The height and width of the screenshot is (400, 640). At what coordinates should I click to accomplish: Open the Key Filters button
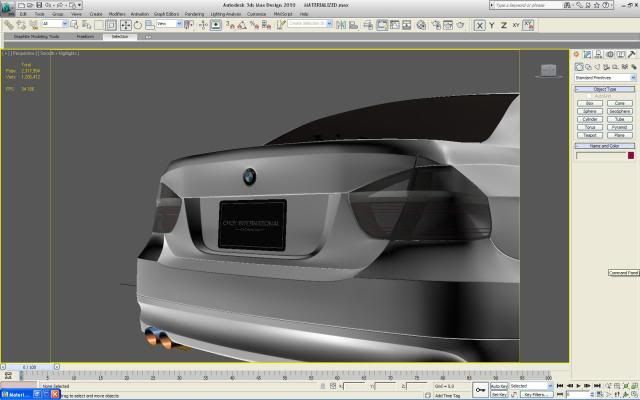[536, 395]
